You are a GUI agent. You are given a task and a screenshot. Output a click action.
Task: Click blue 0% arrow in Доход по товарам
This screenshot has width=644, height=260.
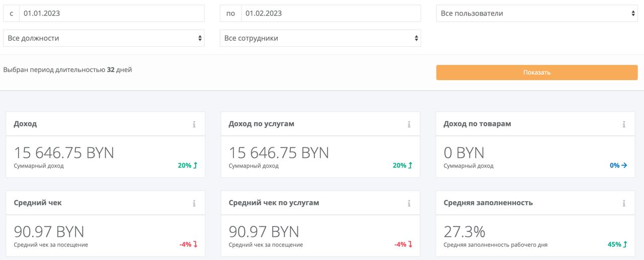tap(624, 165)
